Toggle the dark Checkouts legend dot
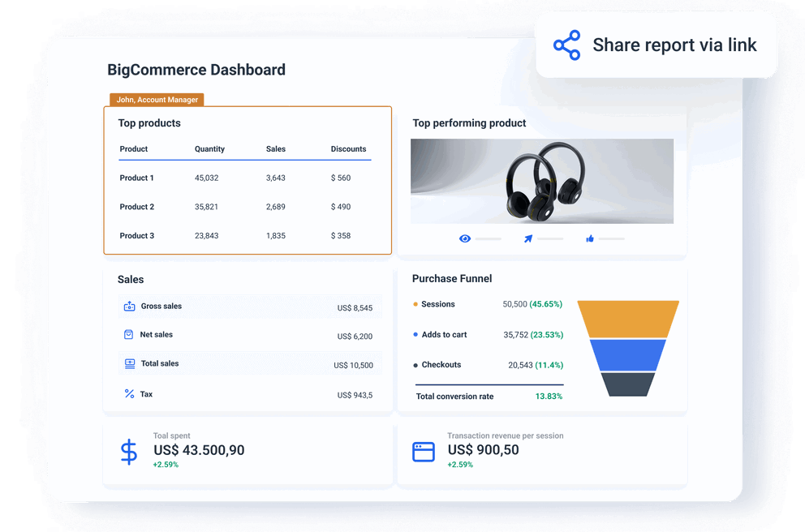The height and width of the screenshot is (532, 805). 416,365
